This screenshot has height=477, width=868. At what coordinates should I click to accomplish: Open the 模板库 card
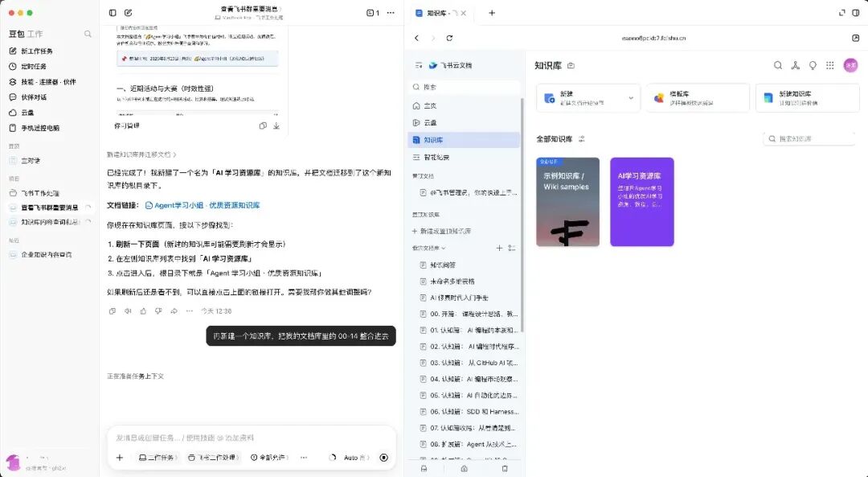(698, 98)
